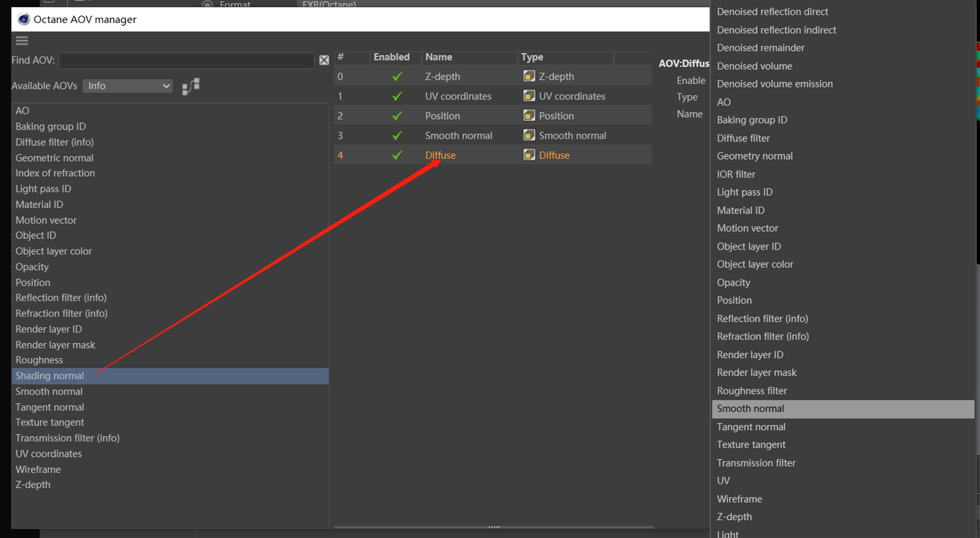Image resolution: width=980 pixels, height=538 pixels.
Task: Open the hamburger menu in AOV manager
Action: click(x=22, y=40)
